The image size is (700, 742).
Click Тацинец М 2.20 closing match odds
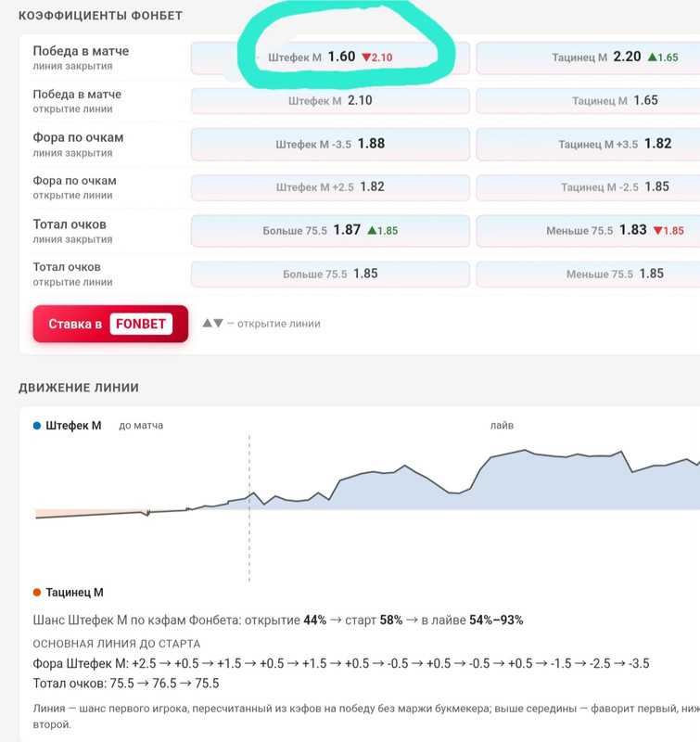click(588, 58)
